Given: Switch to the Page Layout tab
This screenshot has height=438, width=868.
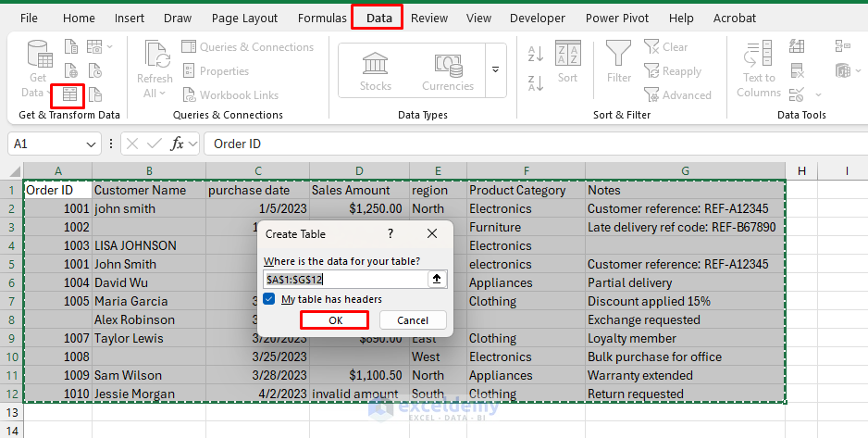Looking at the screenshot, I should pyautogui.click(x=244, y=19).
